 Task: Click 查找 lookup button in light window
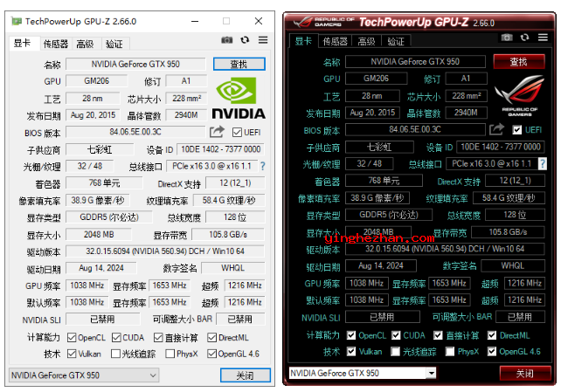click(x=239, y=64)
